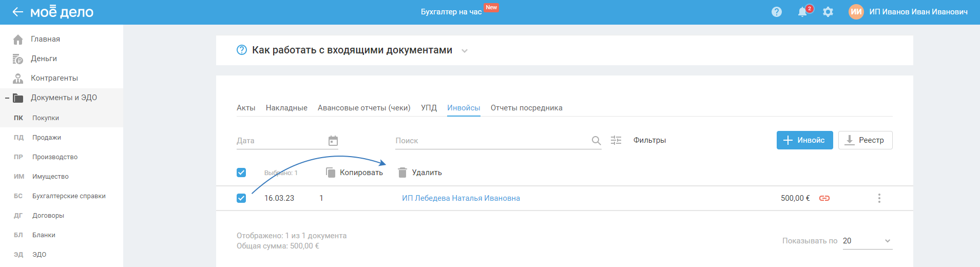Select Покупки in the sidebar
The width and height of the screenshot is (980, 267).
(x=46, y=118)
